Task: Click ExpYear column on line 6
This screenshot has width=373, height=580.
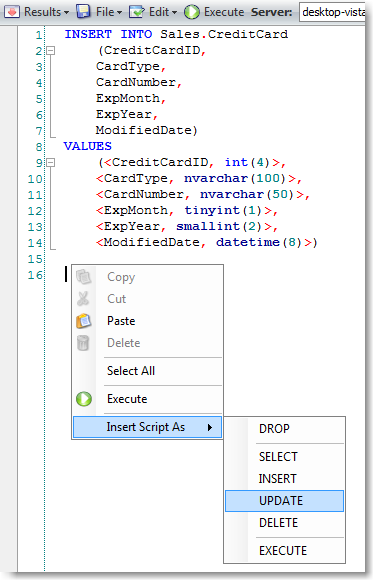Action: (124, 114)
